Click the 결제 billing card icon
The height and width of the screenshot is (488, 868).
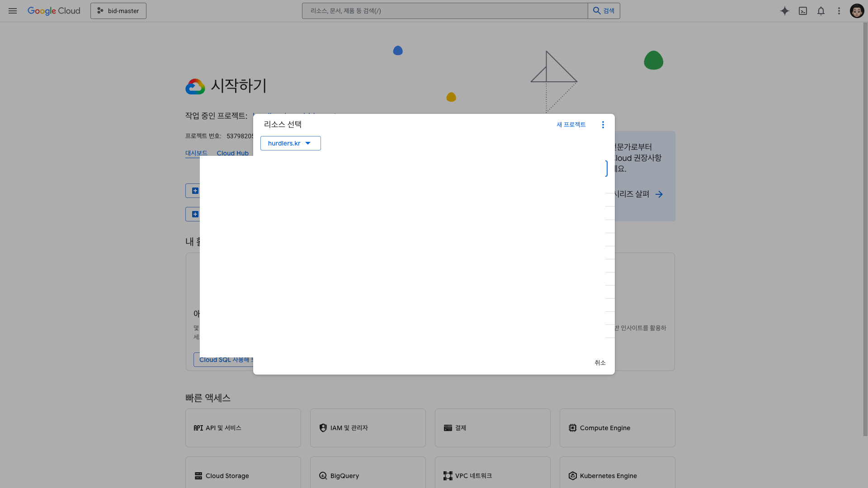click(x=448, y=428)
